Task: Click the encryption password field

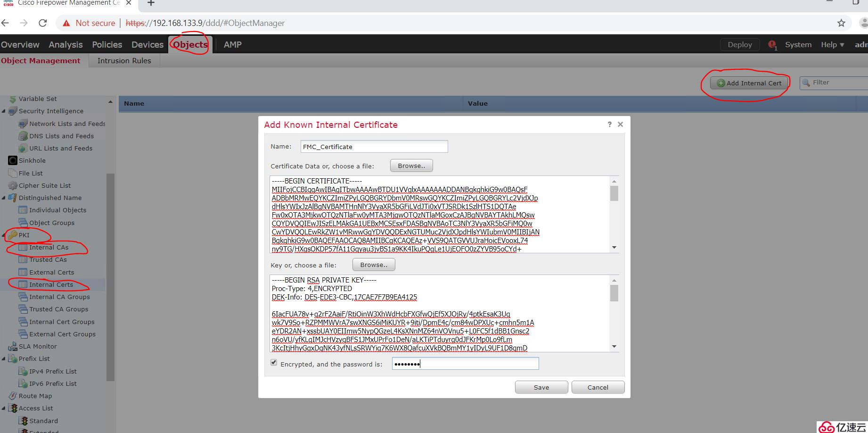Action: (465, 363)
